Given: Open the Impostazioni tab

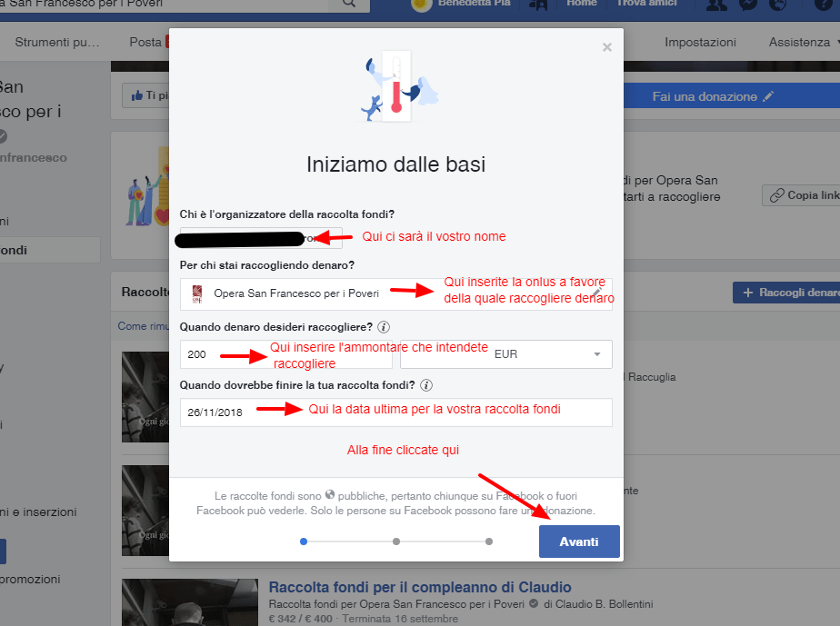Looking at the screenshot, I should click(700, 43).
